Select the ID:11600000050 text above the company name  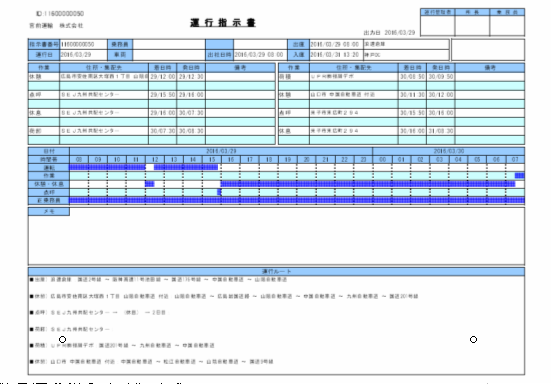click(60, 14)
